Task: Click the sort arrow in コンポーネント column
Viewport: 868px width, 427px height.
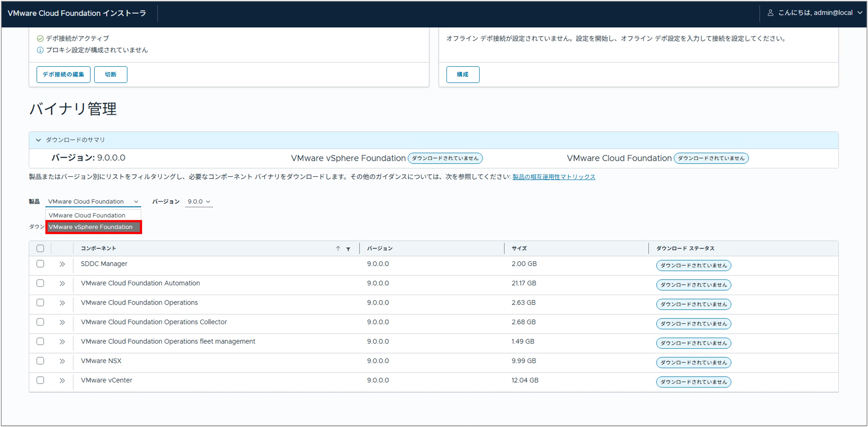Action: point(338,248)
